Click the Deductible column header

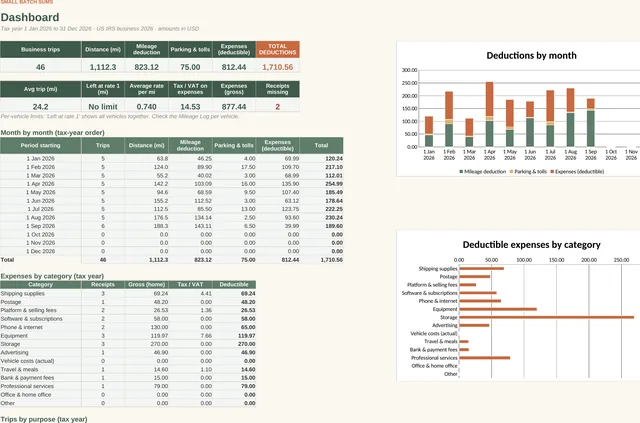pyautogui.click(x=234, y=285)
